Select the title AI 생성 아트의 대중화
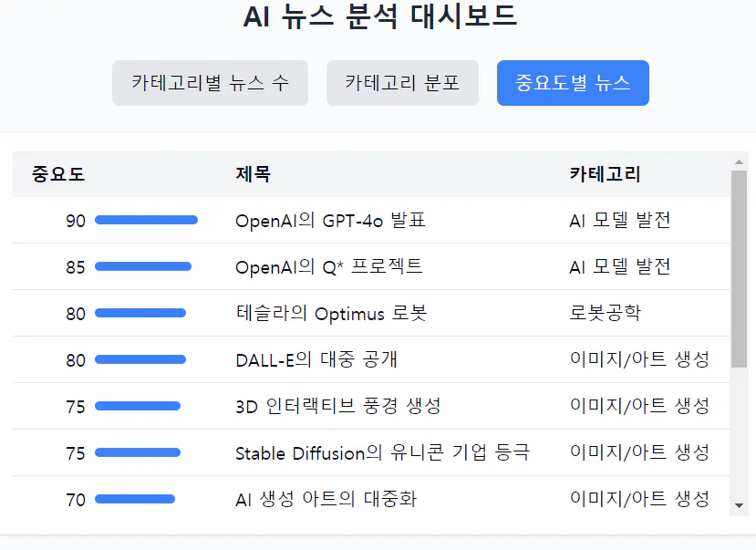 326,500
